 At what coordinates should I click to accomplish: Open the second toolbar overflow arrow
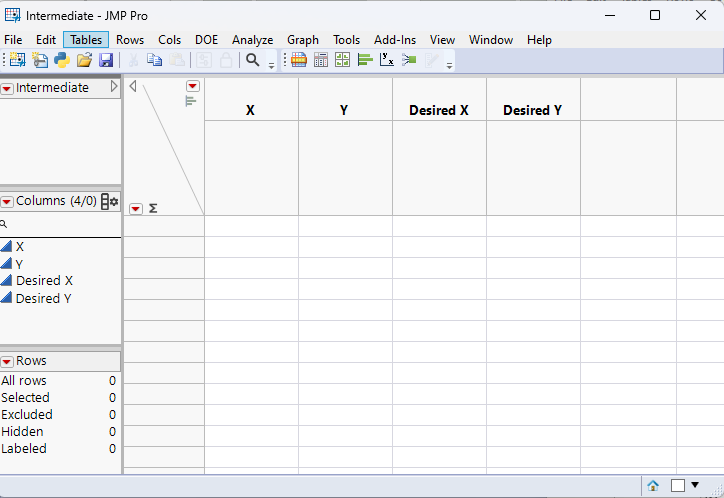tap(449, 66)
